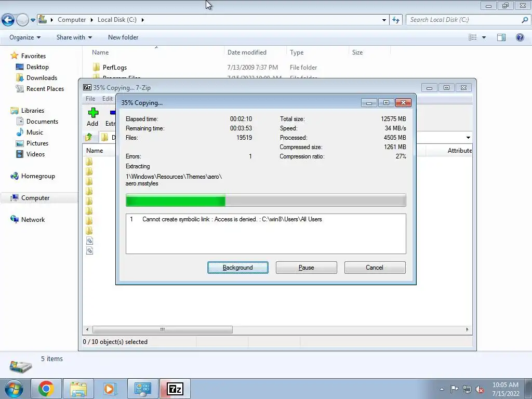Click 7-Zip scrollbar right arrow
Screen dimensions: 532x399
pos(467,329)
